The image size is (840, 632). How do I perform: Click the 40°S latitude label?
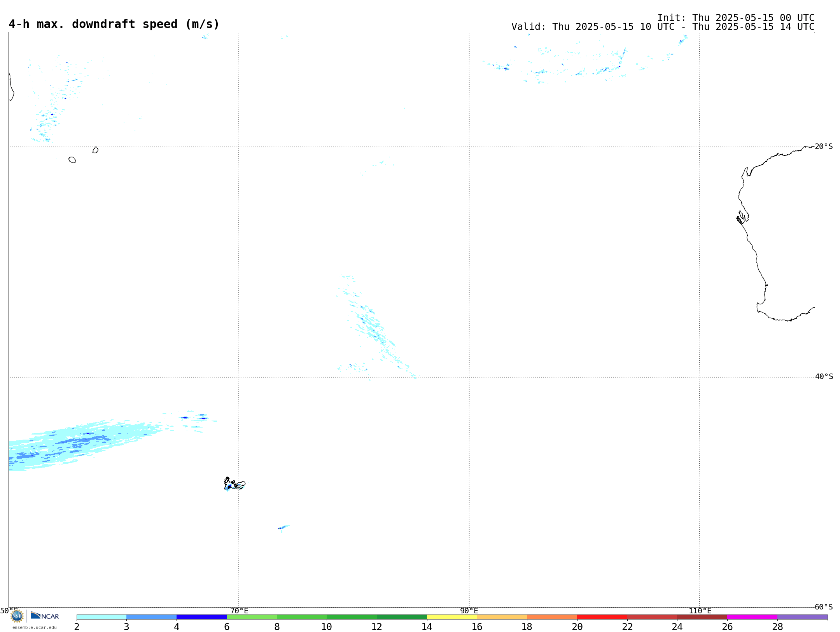[824, 377]
